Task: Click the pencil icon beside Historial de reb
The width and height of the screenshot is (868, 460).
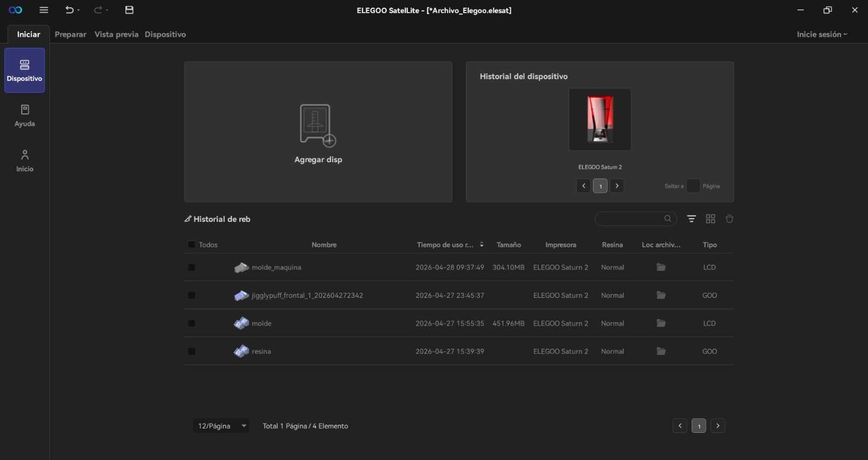Action: tap(188, 219)
